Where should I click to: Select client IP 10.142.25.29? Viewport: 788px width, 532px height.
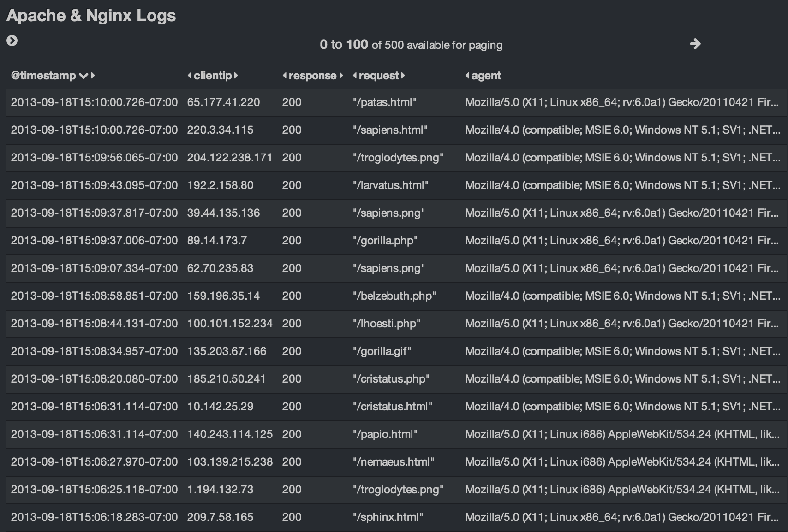coord(220,407)
